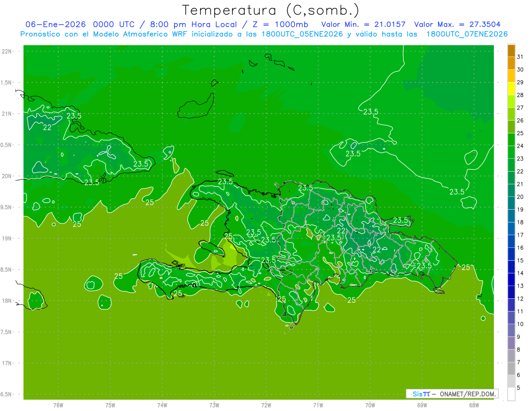The width and height of the screenshot is (532, 411).
Task: Click the "74W" longitude axis label
Action: 162,405
